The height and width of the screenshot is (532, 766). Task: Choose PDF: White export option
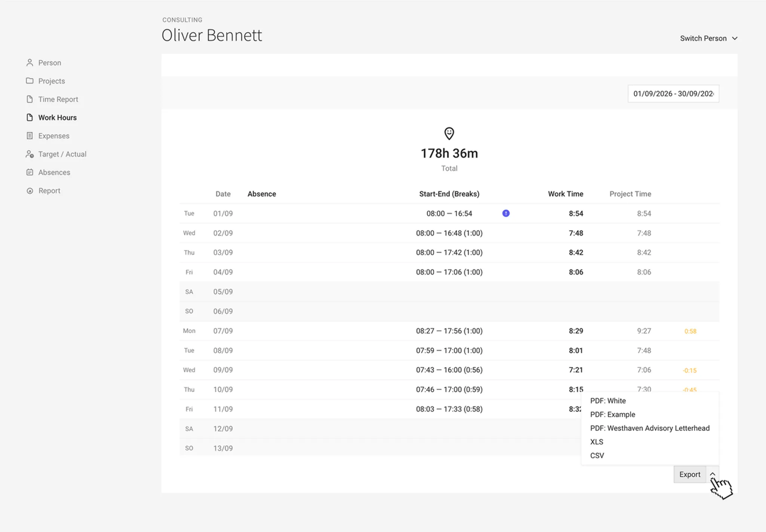[x=608, y=401]
